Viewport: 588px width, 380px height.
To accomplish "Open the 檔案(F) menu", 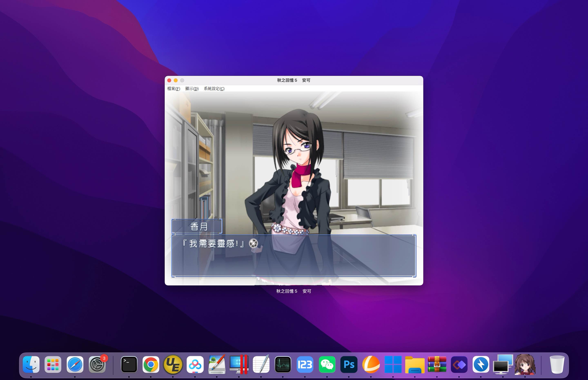I will click(x=174, y=89).
